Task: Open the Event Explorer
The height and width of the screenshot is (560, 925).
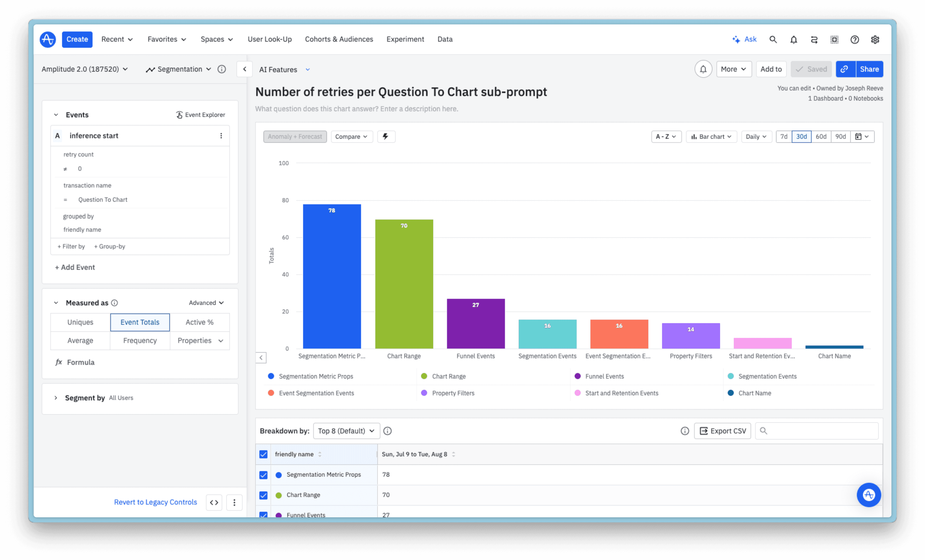Action: point(200,114)
